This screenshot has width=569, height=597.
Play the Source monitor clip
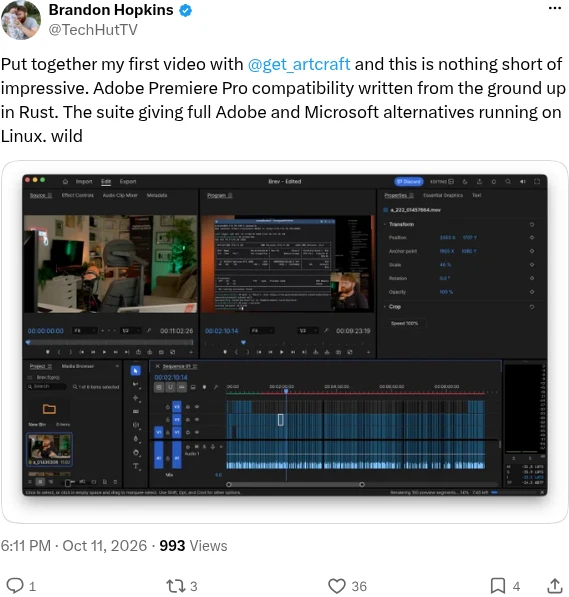[x=104, y=352]
